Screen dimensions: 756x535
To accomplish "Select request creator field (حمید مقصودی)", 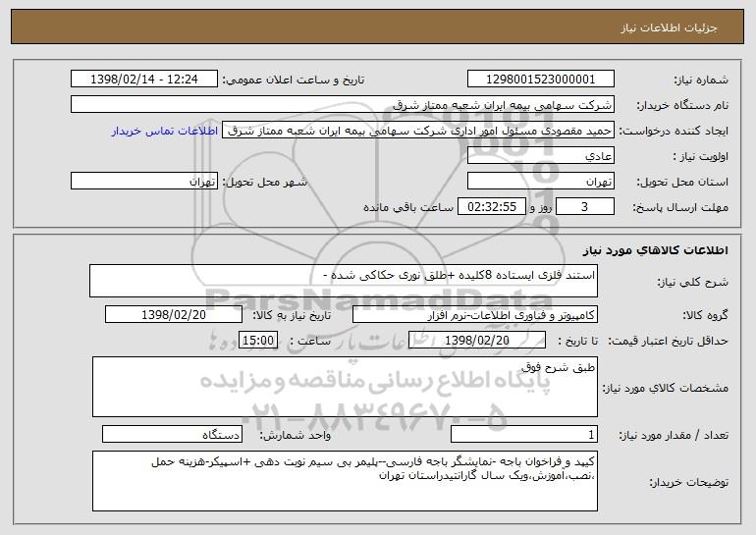I will pyautogui.click(x=418, y=131).
